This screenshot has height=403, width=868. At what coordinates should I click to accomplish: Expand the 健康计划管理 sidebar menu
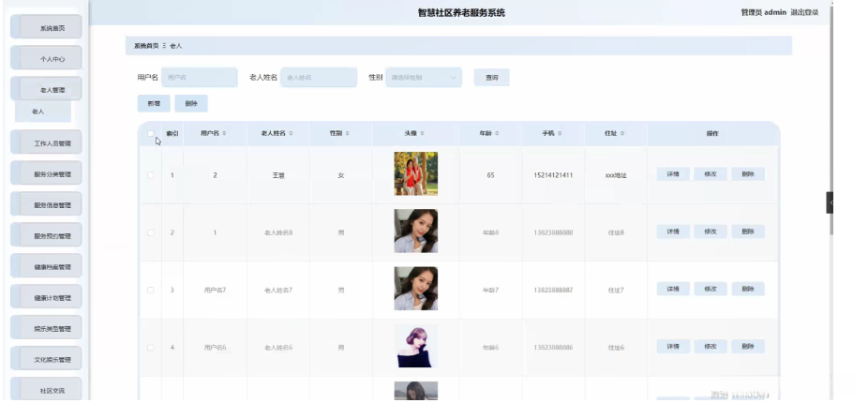(47, 298)
